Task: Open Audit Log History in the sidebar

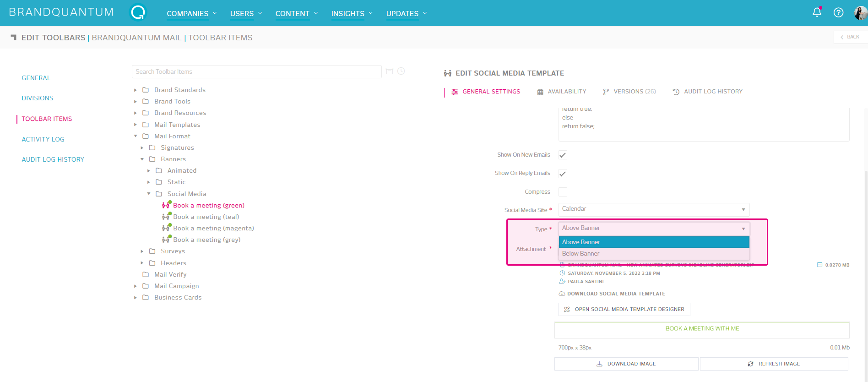Action: (x=53, y=159)
